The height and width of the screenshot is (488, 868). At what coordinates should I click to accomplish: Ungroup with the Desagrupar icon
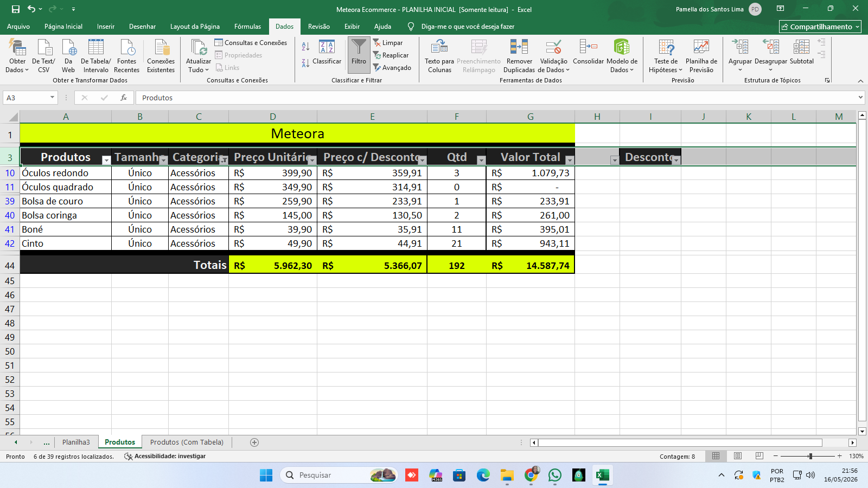point(771,47)
